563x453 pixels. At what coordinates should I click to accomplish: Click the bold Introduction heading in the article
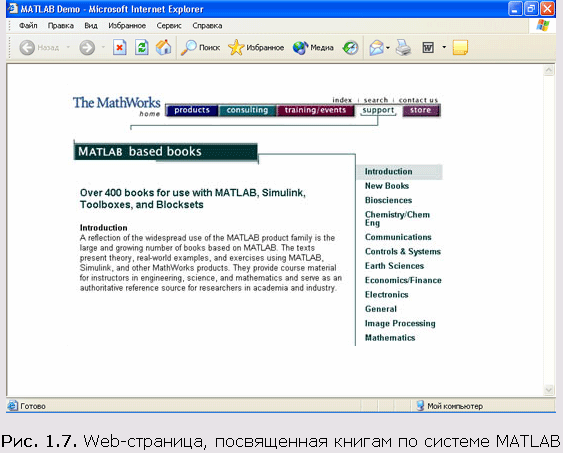[103, 228]
